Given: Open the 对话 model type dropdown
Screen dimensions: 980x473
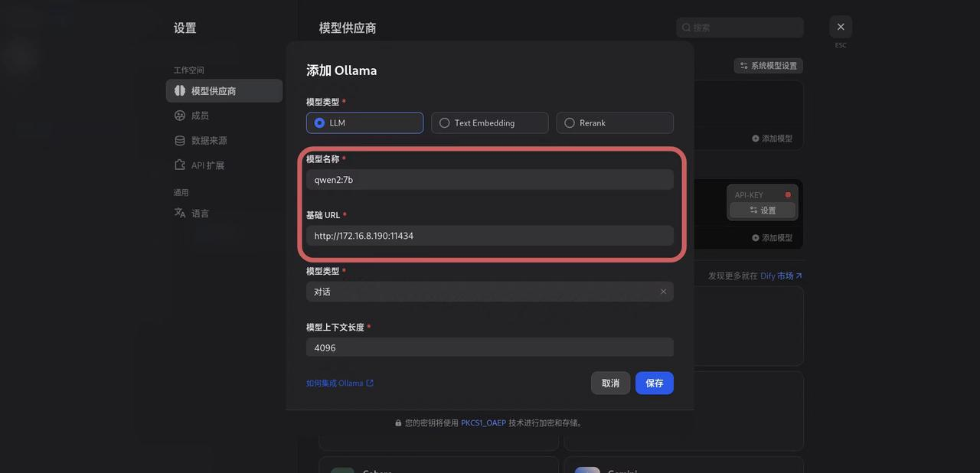Looking at the screenshot, I should (490, 292).
